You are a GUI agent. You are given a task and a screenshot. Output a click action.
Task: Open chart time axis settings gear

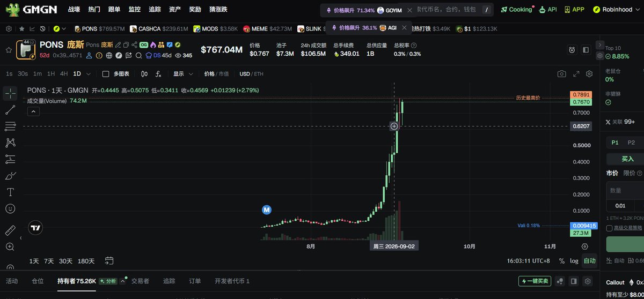585,246
